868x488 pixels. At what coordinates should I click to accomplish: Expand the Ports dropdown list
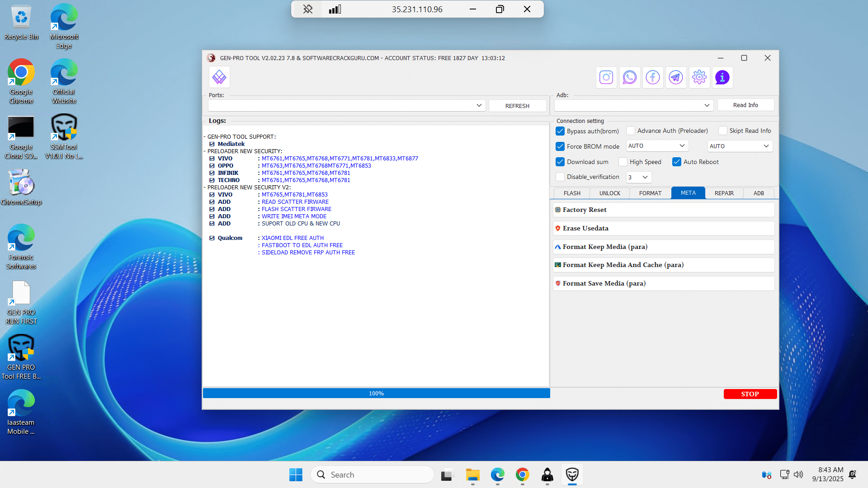(x=479, y=105)
